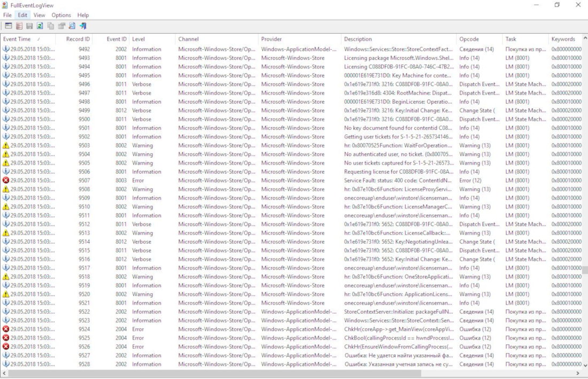
Task: Click the info icon on record 9496
Action: pyautogui.click(x=6, y=84)
